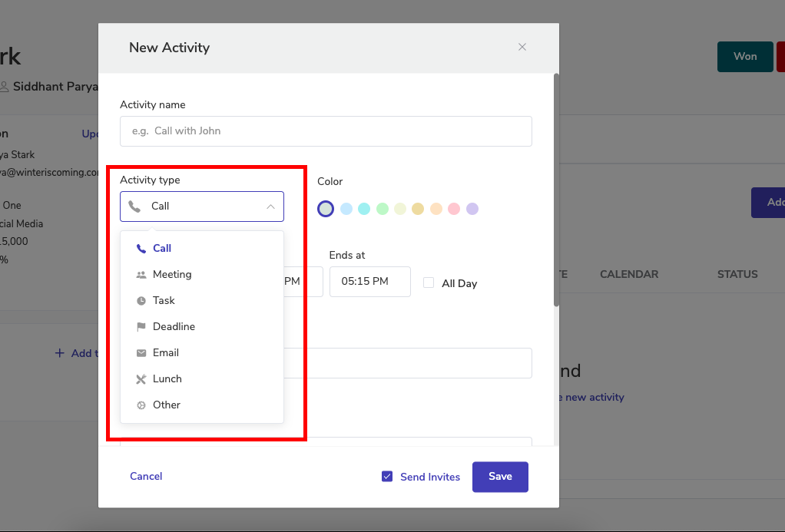Click the Cancel link
Image resolution: width=785 pixels, height=532 pixels.
[146, 477]
